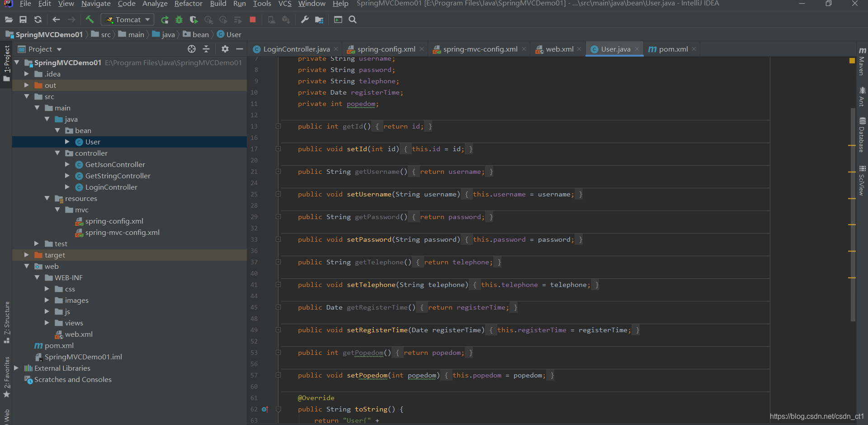This screenshot has width=868, height=425.
Task: Click the locate/scroll from source crosshair icon
Action: pyautogui.click(x=192, y=49)
